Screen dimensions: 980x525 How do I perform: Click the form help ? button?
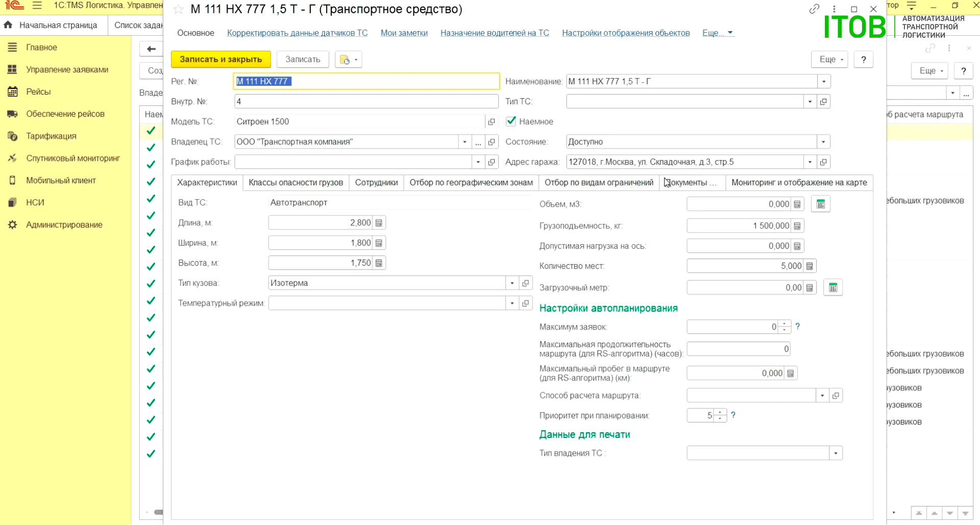(864, 59)
